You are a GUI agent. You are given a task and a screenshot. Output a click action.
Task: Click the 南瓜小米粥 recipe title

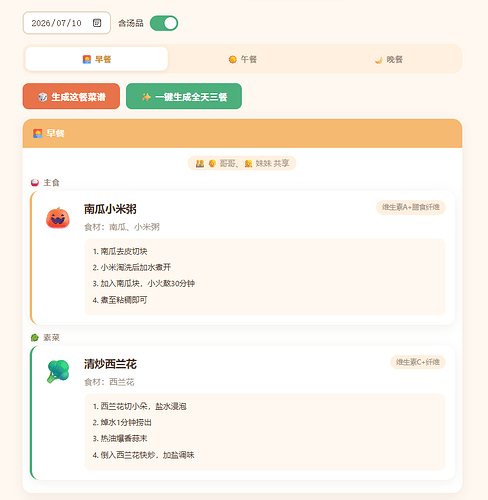[110, 209]
